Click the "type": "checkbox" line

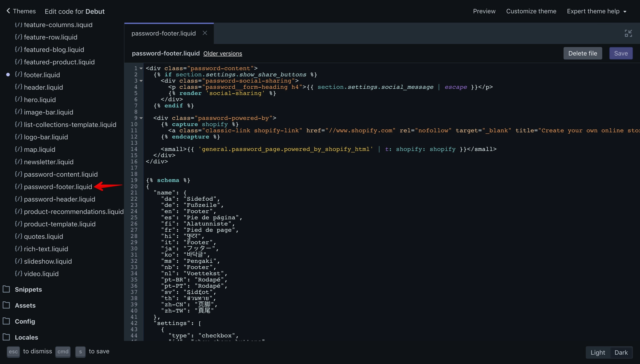coord(203,336)
